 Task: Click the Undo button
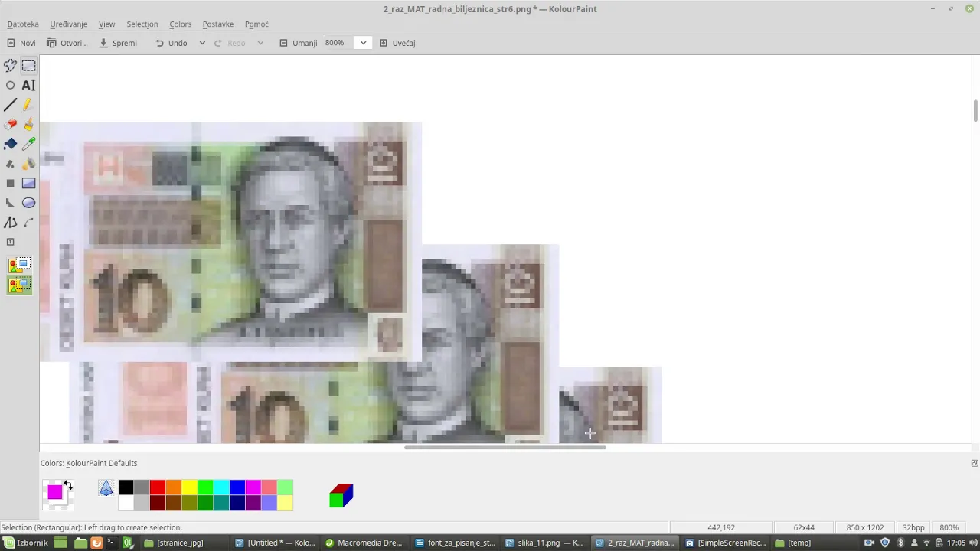[171, 43]
